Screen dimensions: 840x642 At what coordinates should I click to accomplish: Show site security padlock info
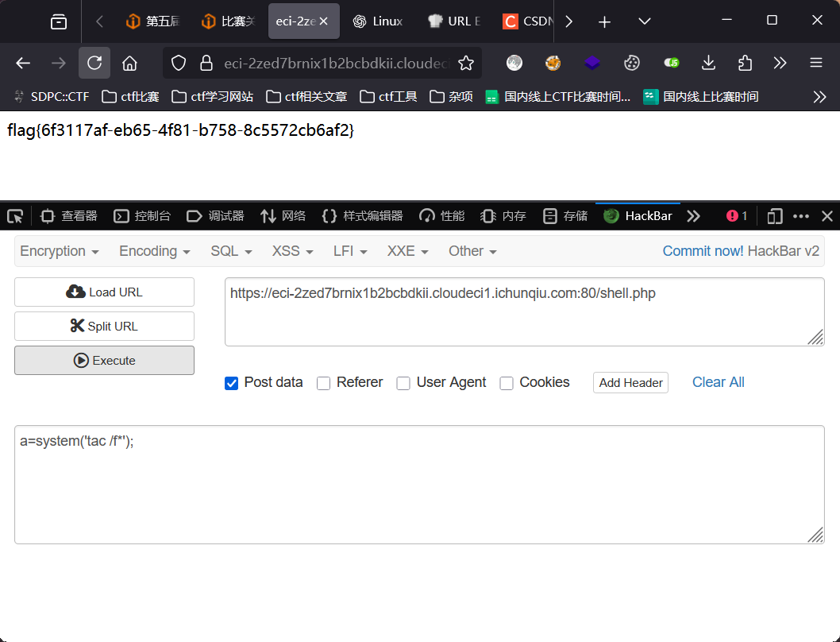tap(206, 64)
